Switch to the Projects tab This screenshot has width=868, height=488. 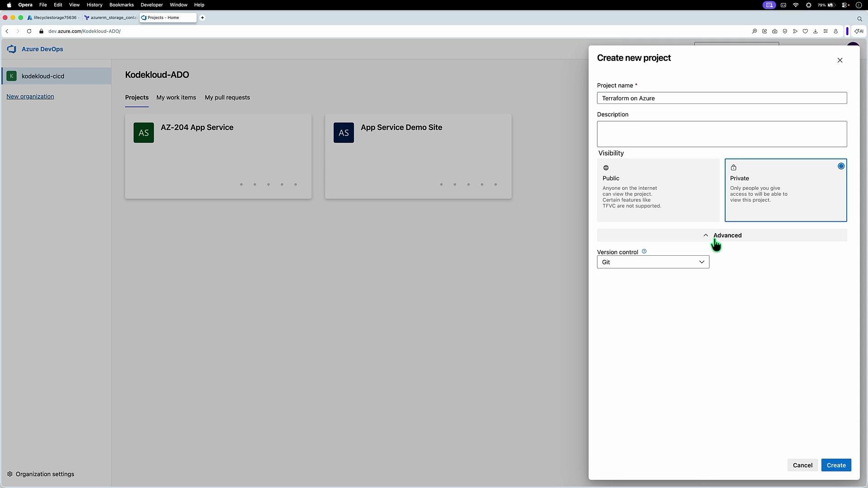137,98
